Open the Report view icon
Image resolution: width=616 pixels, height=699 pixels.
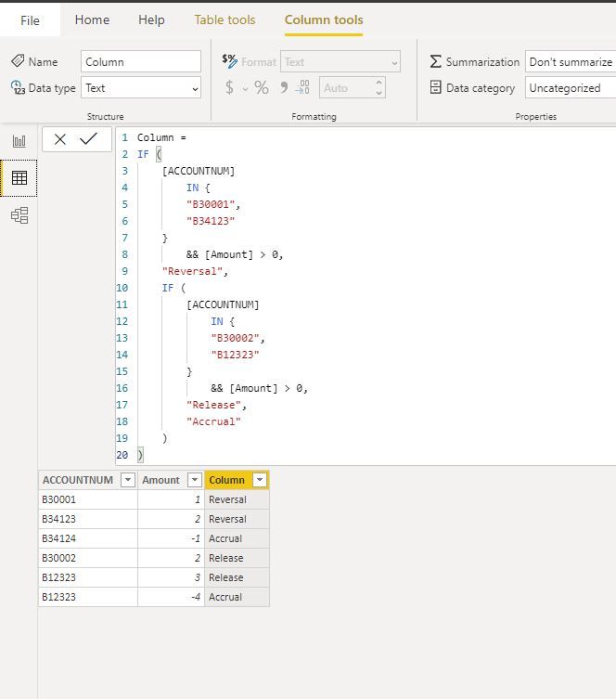[x=19, y=141]
